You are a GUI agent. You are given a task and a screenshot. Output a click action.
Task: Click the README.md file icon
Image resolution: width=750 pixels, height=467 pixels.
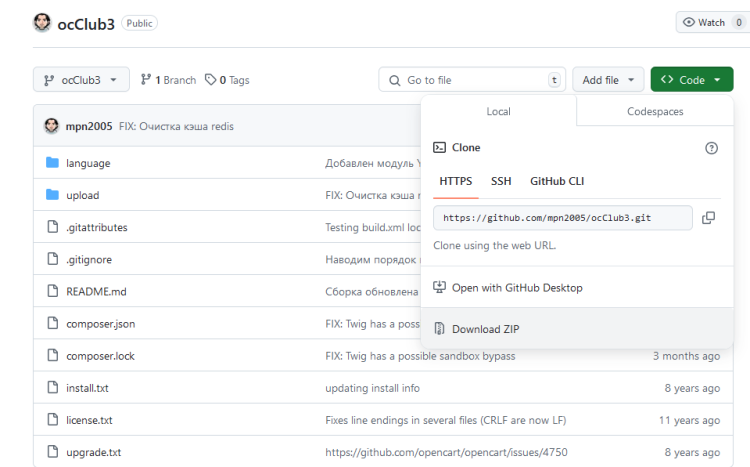[x=53, y=291]
